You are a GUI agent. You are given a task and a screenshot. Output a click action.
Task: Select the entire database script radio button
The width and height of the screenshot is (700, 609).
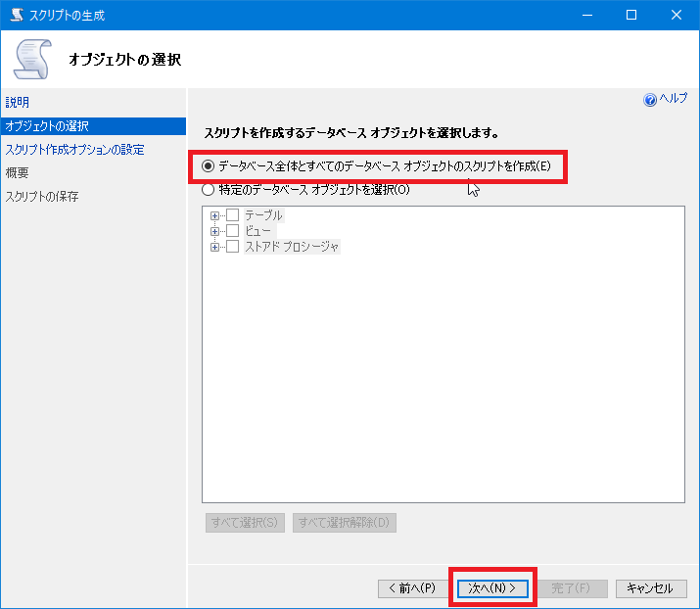[x=208, y=165]
